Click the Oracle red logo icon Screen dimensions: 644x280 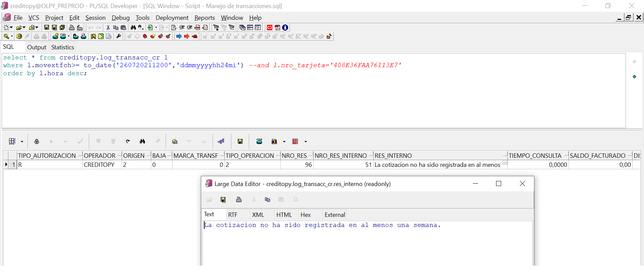270,28
